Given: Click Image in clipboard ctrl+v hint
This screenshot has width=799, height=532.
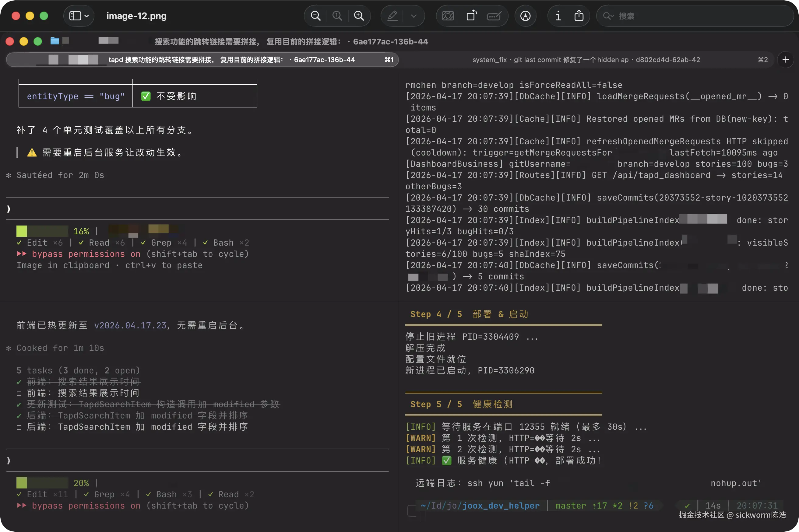Looking at the screenshot, I should tap(109, 265).
